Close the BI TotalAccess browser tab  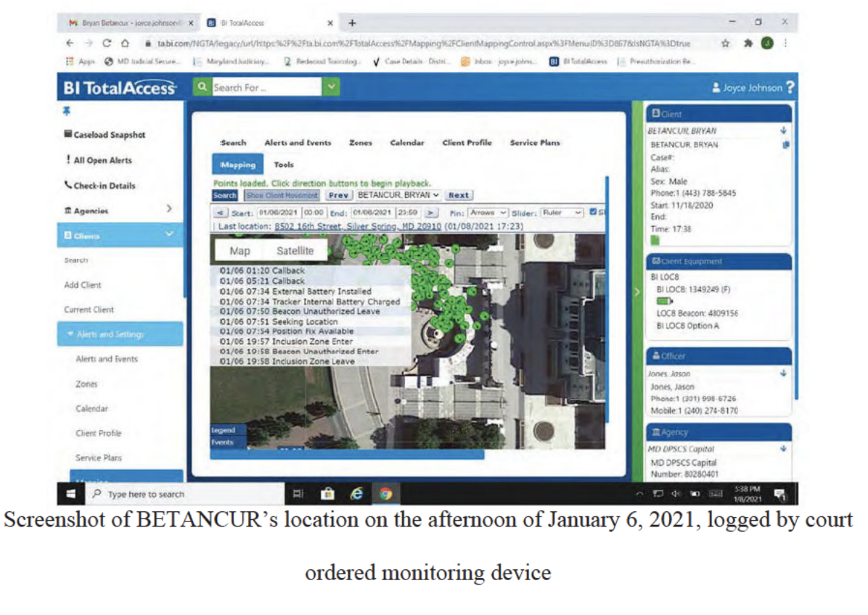(x=330, y=23)
